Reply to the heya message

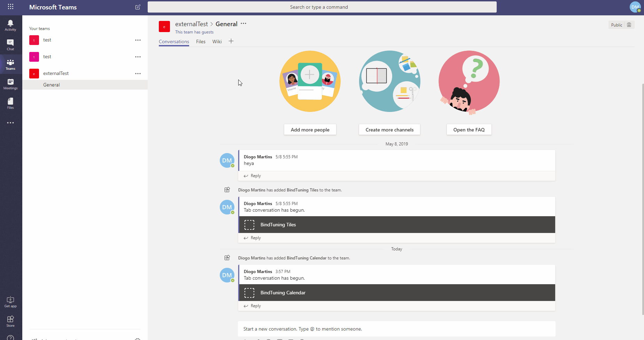pos(253,176)
